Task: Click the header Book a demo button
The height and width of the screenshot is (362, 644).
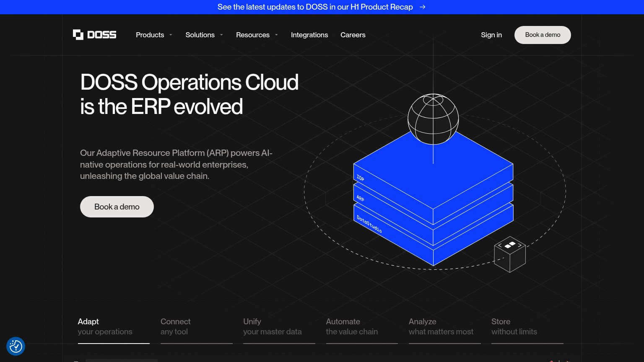Action: click(x=543, y=35)
